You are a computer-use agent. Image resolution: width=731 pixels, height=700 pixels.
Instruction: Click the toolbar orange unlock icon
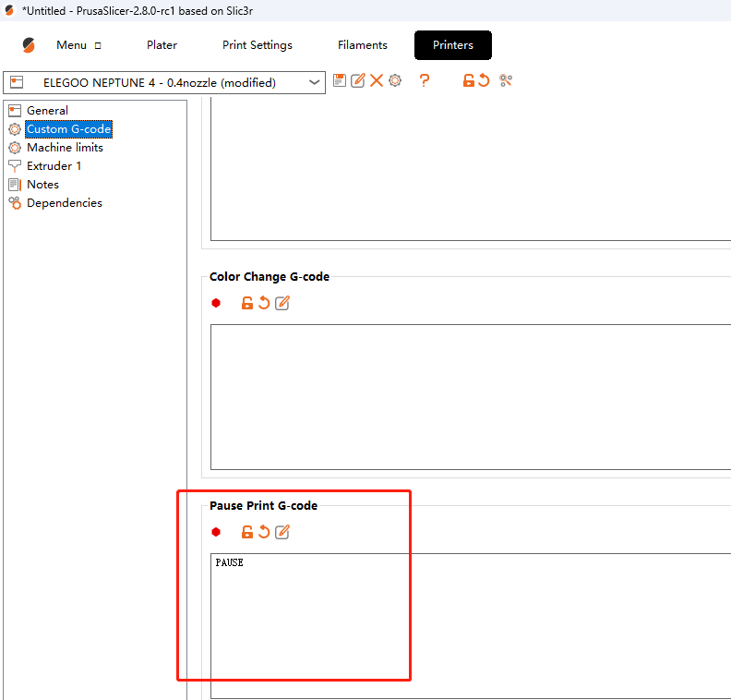(x=469, y=81)
